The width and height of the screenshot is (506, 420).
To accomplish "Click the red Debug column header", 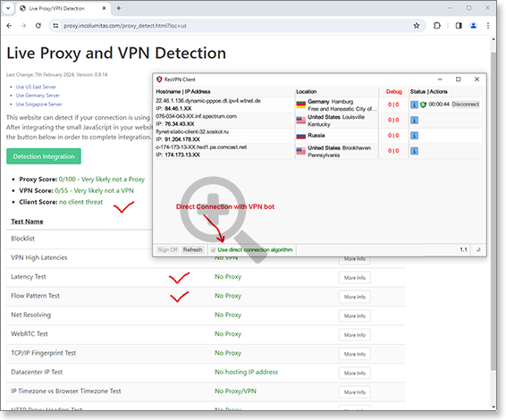I will pos(393,92).
